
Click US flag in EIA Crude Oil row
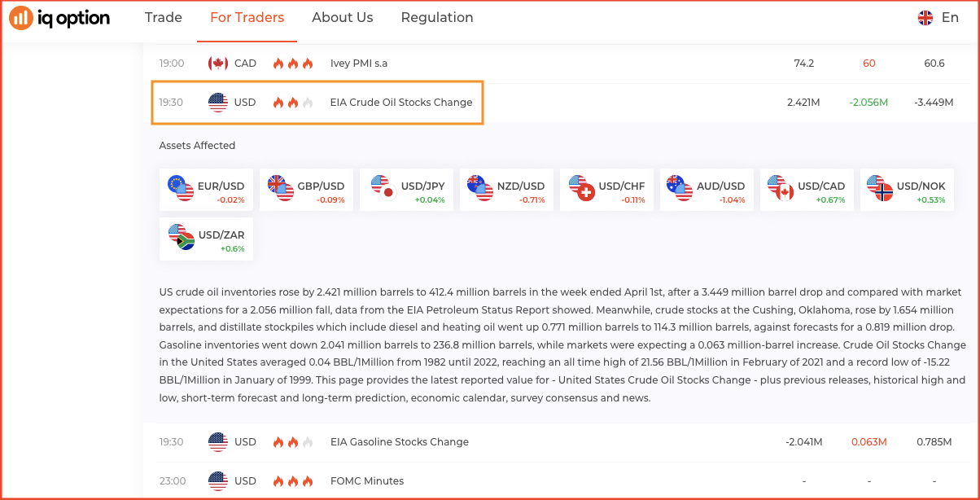pyautogui.click(x=217, y=103)
